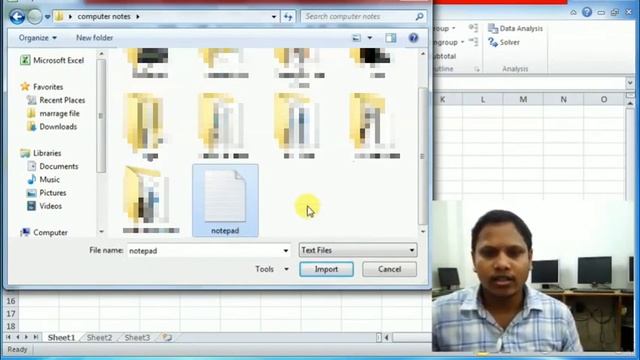This screenshot has width=640, height=360.
Task: Switch to Sheet2 tab
Action: click(x=99, y=338)
